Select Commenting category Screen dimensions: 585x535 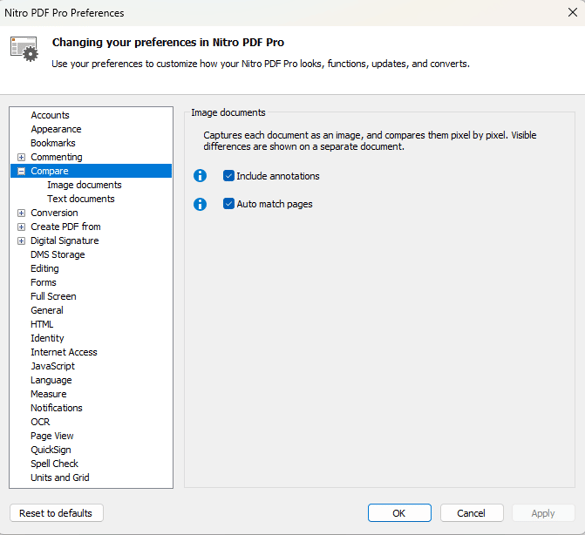pyautogui.click(x=56, y=157)
